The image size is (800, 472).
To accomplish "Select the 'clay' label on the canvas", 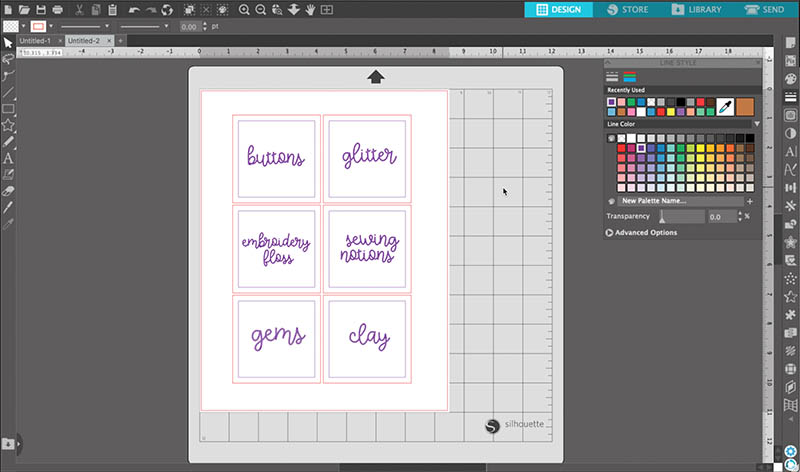I will click(369, 337).
